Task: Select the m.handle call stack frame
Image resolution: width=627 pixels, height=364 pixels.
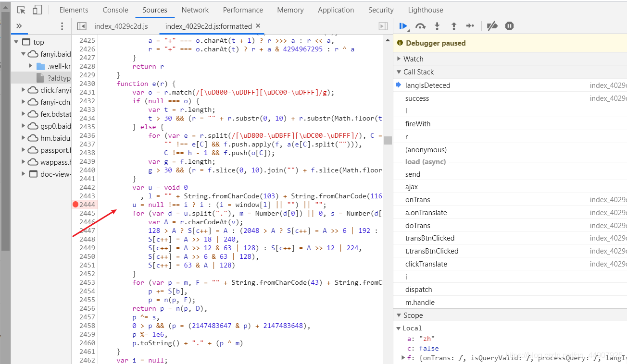Action: (x=510, y=302)
